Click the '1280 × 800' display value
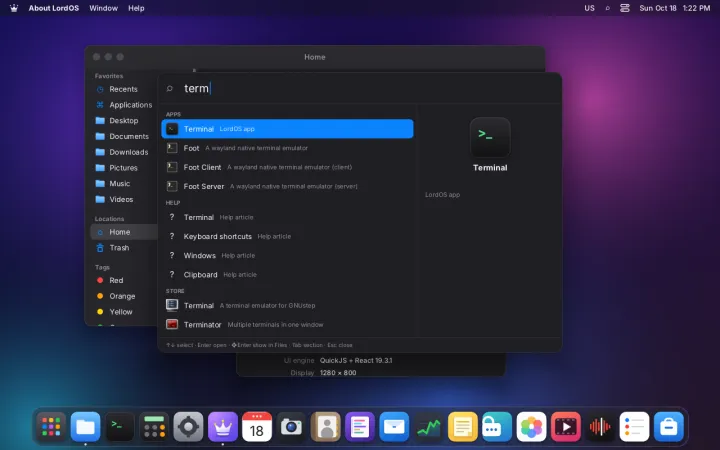 [x=338, y=372]
